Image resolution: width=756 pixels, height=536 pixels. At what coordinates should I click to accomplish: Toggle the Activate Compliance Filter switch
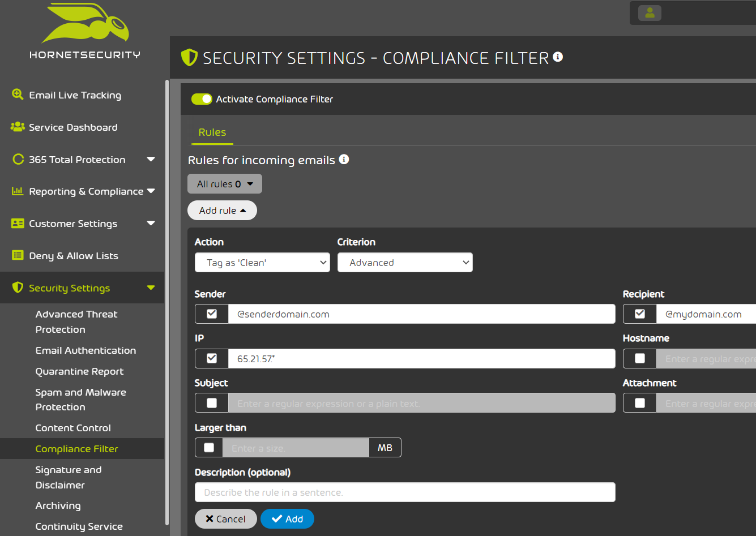click(202, 99)
